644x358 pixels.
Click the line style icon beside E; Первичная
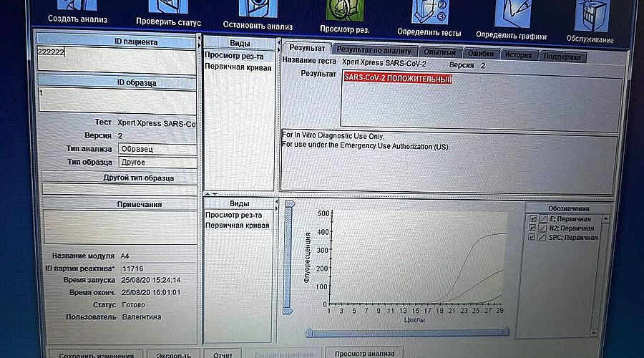coord(542,218)
